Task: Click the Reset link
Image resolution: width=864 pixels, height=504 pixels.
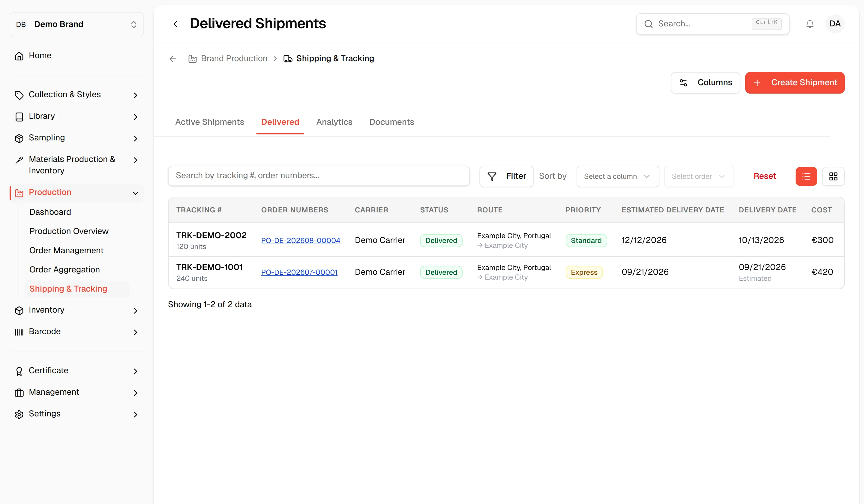Action: 765,176
